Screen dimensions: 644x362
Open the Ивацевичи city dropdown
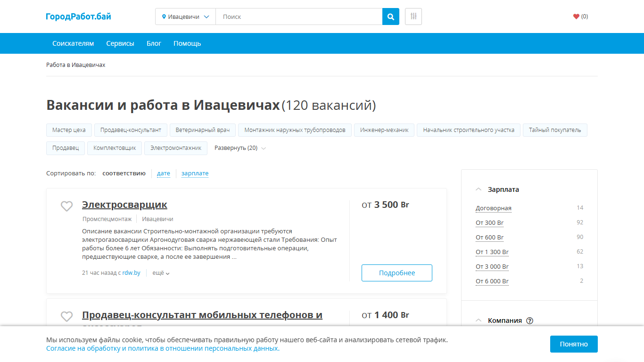[185, 16]
